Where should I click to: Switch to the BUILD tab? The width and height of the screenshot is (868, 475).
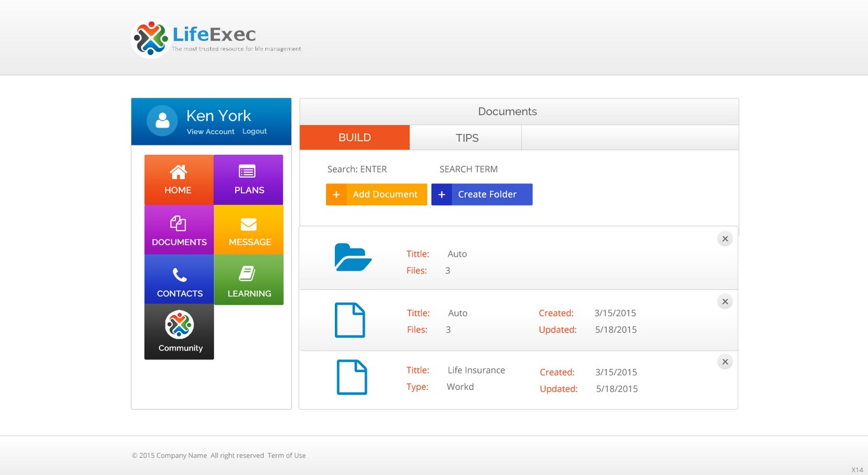[355, 137]
